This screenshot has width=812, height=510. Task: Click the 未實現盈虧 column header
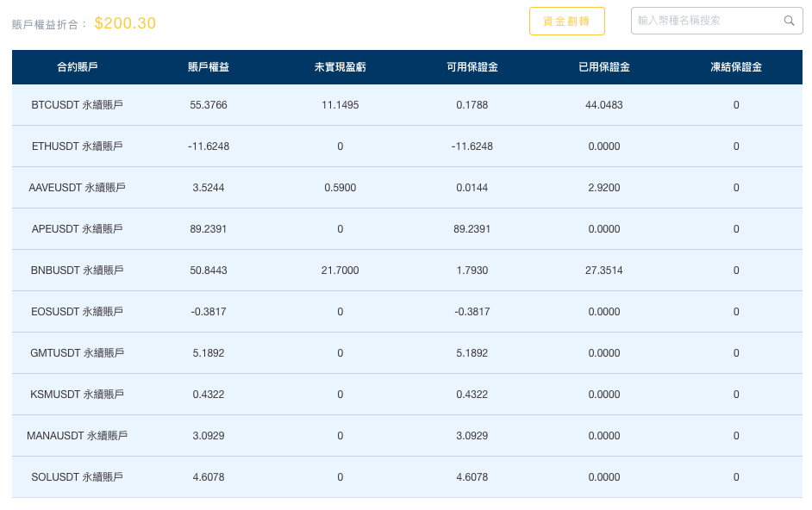pos(340,67)
